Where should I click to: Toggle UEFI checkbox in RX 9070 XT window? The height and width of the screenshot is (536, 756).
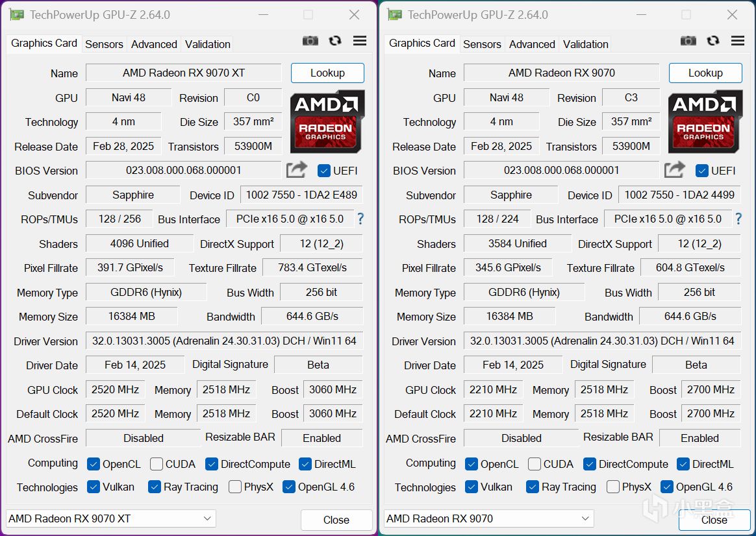(324, 171)
